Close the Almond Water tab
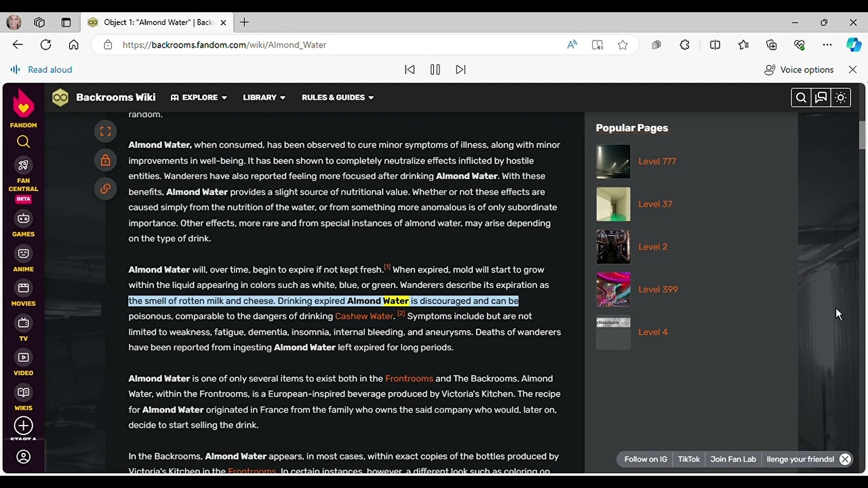Viewport: 868px width, 488px height. pos(223,22)
